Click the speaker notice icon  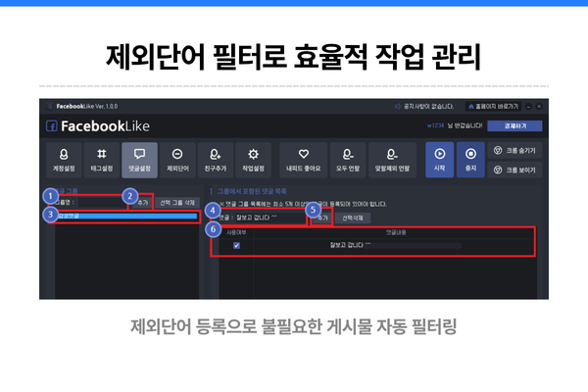pyautogui.click(x=398, y=107)
